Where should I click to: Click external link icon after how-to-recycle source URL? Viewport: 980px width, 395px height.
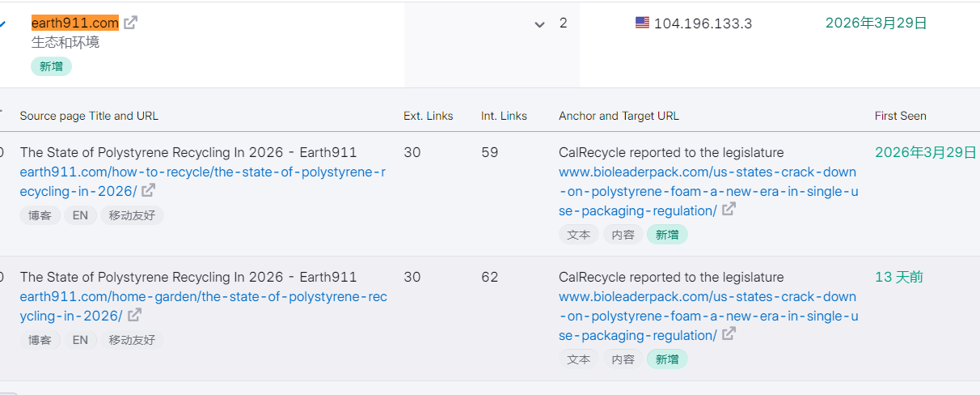pyautogui.click(x=148, y=191)
